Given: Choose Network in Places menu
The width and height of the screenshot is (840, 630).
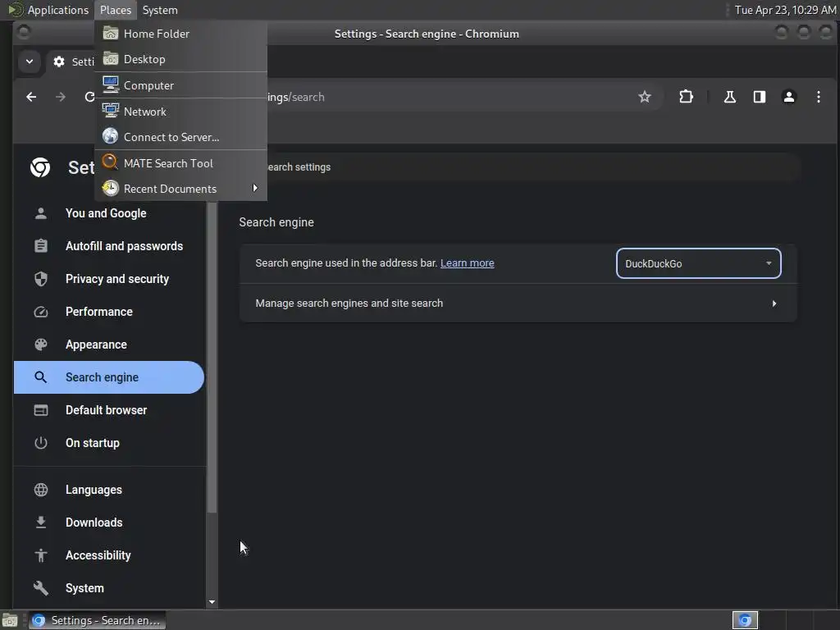Looking at the screenshot, I should point(181,112).
